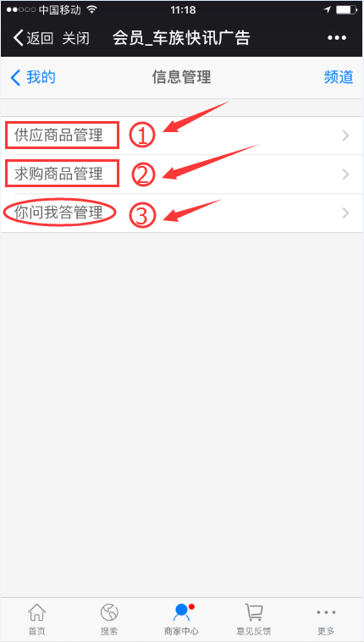Open 供应商品管理 list item
The image size is (364, 642).
[182, 136]
